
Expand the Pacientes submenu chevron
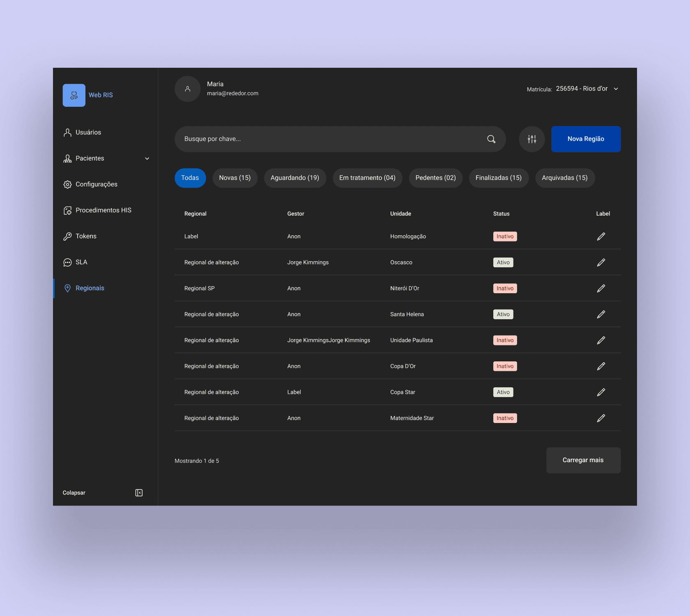point(147,158)
